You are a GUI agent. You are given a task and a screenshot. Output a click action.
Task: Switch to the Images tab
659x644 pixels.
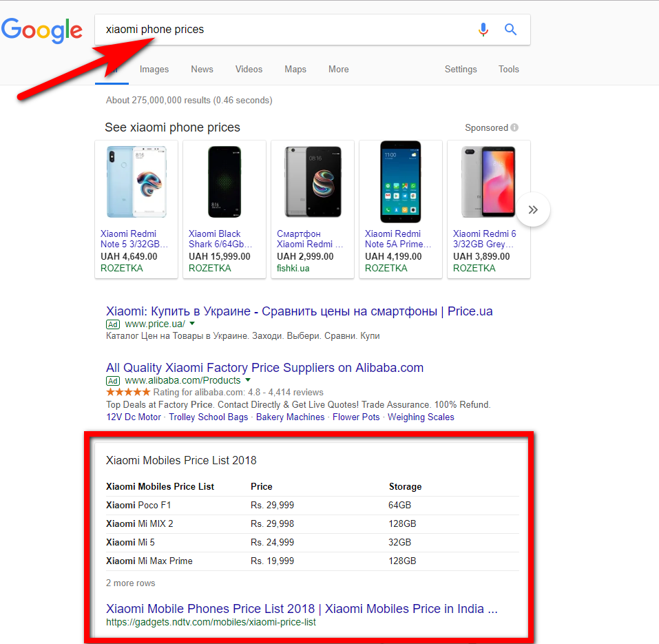(154, 70)
